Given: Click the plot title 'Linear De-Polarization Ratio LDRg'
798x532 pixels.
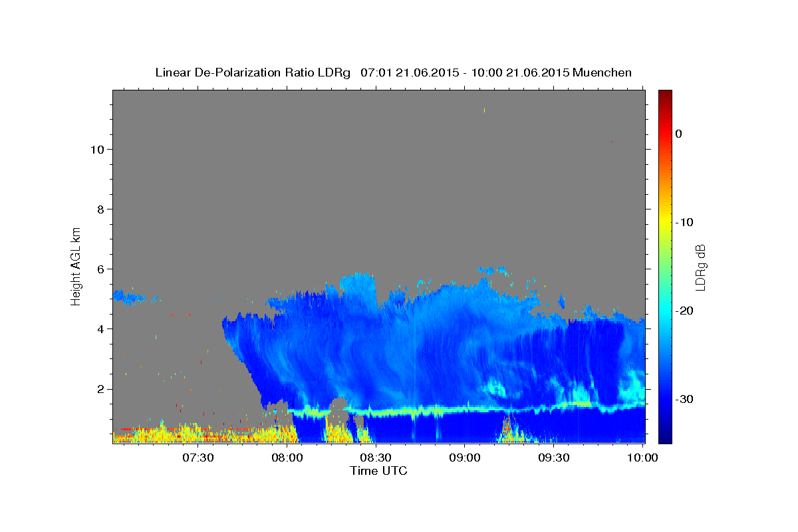Looking at the screenshot, I should pyautogui.click(x=253, y=72).
